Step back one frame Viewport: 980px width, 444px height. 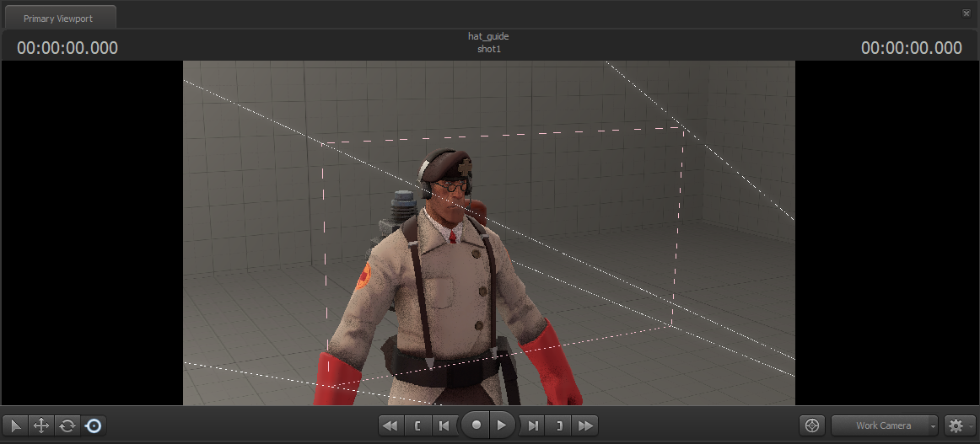click(444, 426)
